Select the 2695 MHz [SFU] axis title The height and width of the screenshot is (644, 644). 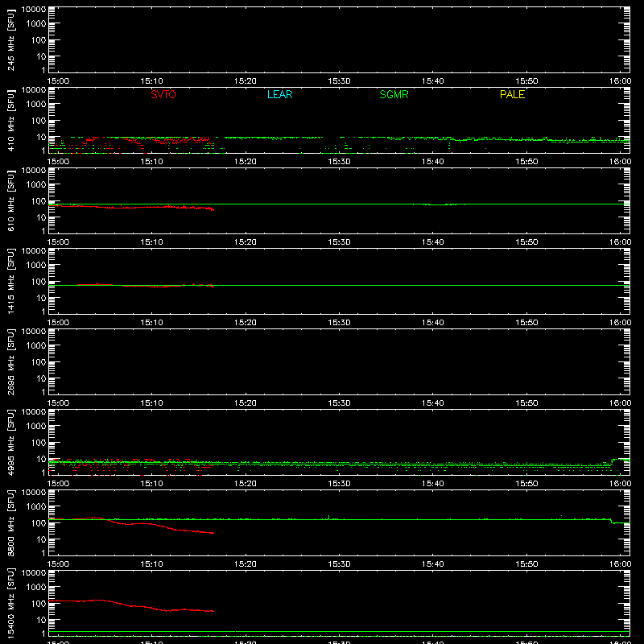pyautogui.click(x=10, y=361)
